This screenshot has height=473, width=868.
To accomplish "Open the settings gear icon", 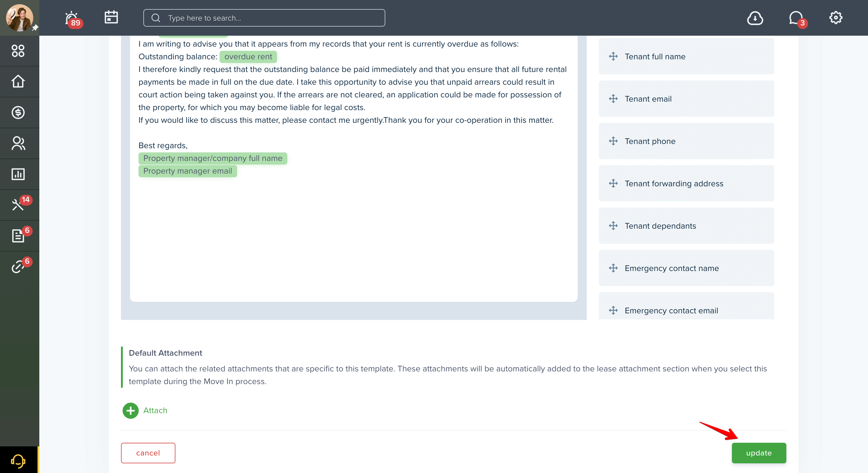I will point(836,18).
